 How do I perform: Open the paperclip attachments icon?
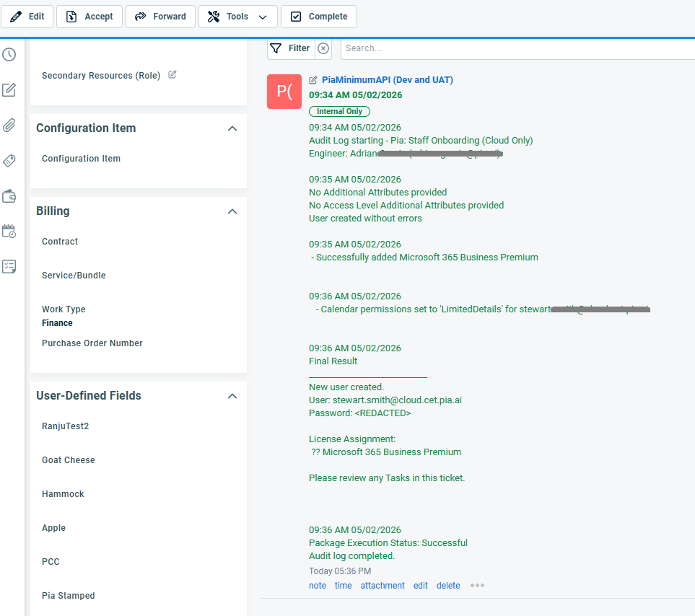tap(9, 126)
